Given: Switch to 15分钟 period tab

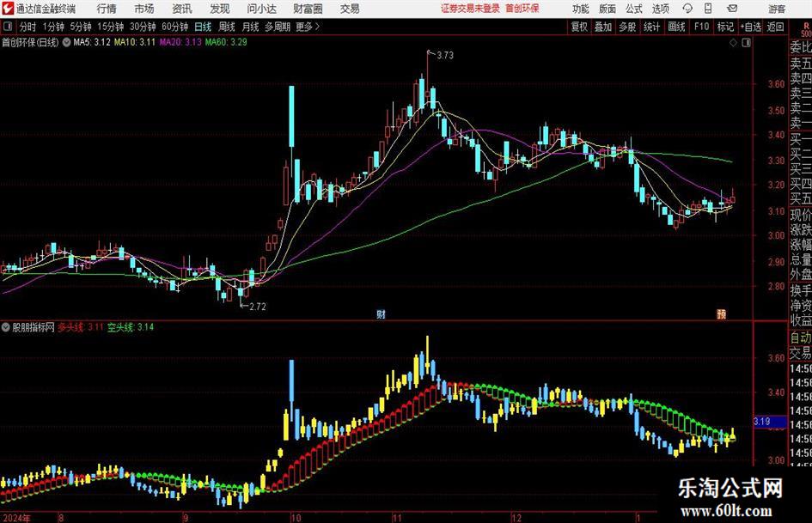Looking at the screenshot, I should tap(110, 27).
